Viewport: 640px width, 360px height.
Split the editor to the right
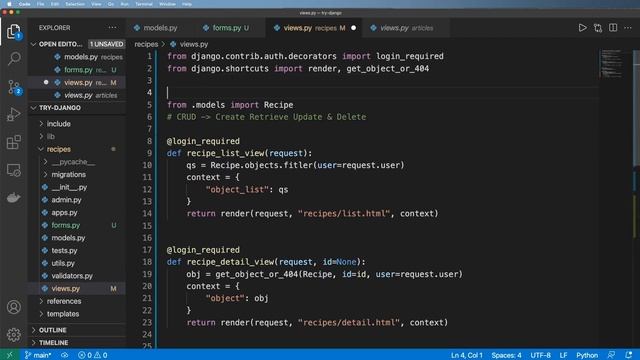point(613,28)
